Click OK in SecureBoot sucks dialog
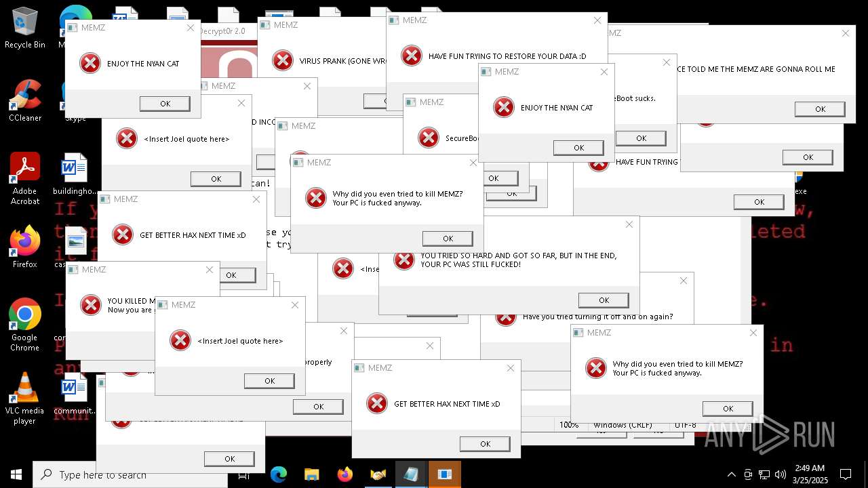Viewport: 868px width, 488px height. tap(641, 138)
